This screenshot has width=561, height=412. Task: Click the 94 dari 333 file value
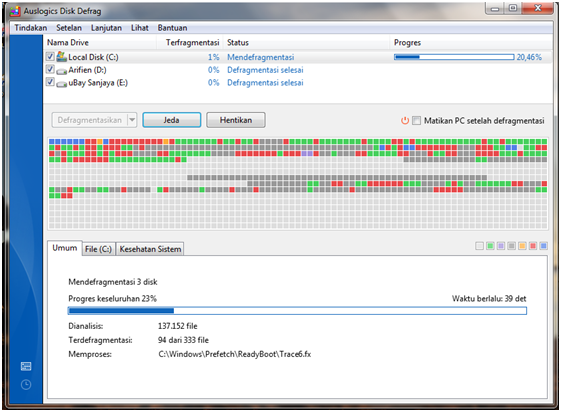pos(183,340)
